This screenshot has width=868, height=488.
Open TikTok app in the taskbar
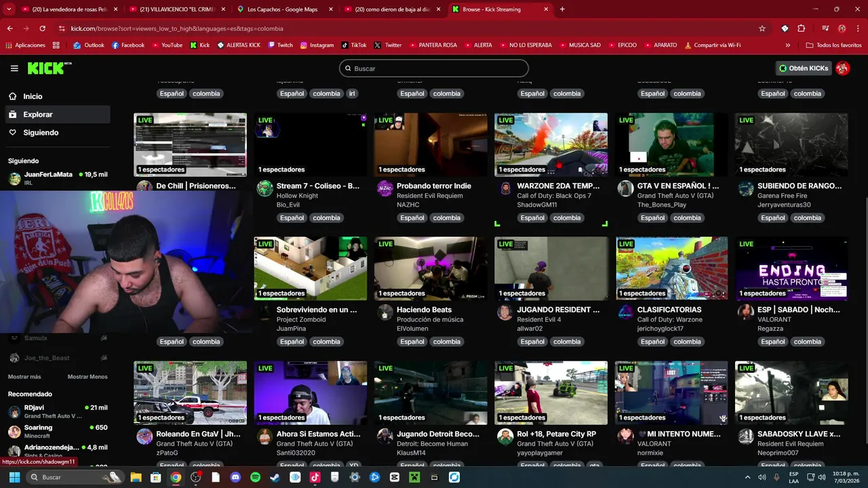coord(315,477)
